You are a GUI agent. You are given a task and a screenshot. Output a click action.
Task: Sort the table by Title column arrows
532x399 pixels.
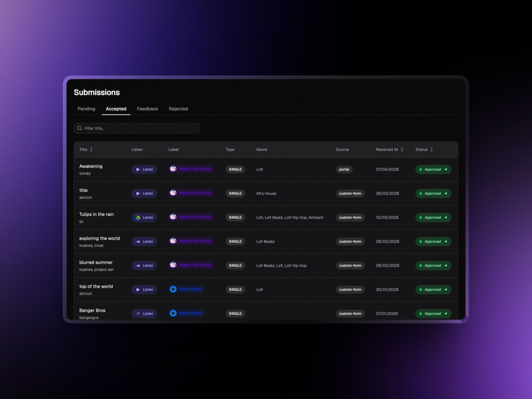(x=91, y=150)
